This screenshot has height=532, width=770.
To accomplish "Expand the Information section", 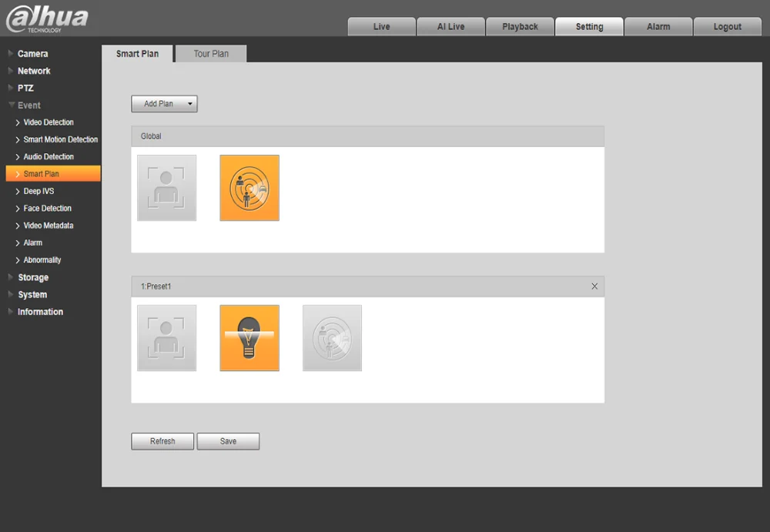I will pos(40,312).
